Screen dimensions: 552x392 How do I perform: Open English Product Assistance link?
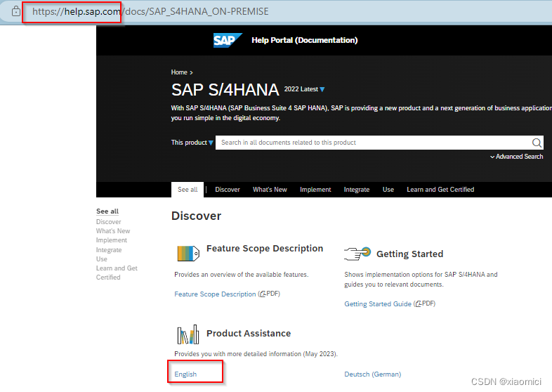tap(185, 374)
